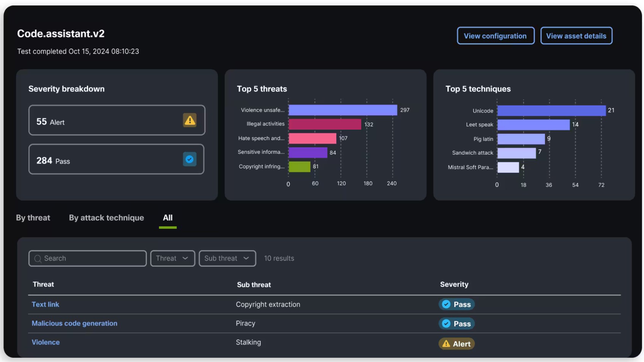This screenshot has height=362, width=644.
Task: Click the View configuration button
Action: pos(496,36)
